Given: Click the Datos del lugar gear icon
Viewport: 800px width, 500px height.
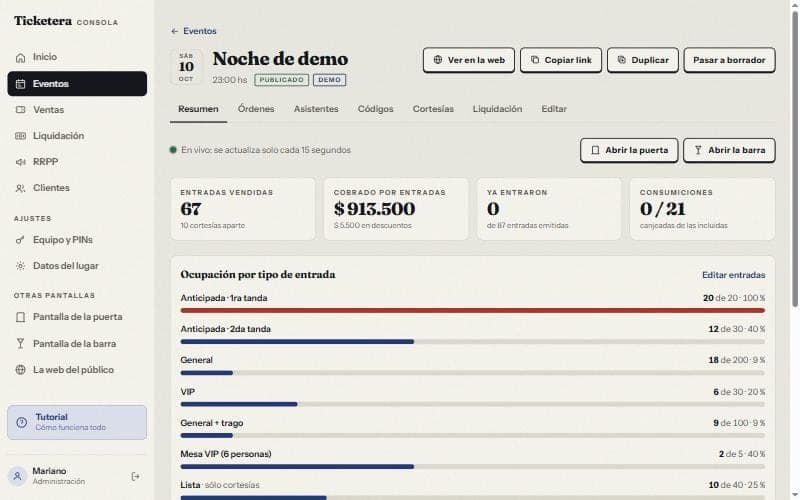Looking at the screenshot, I should tap(20, 266).
